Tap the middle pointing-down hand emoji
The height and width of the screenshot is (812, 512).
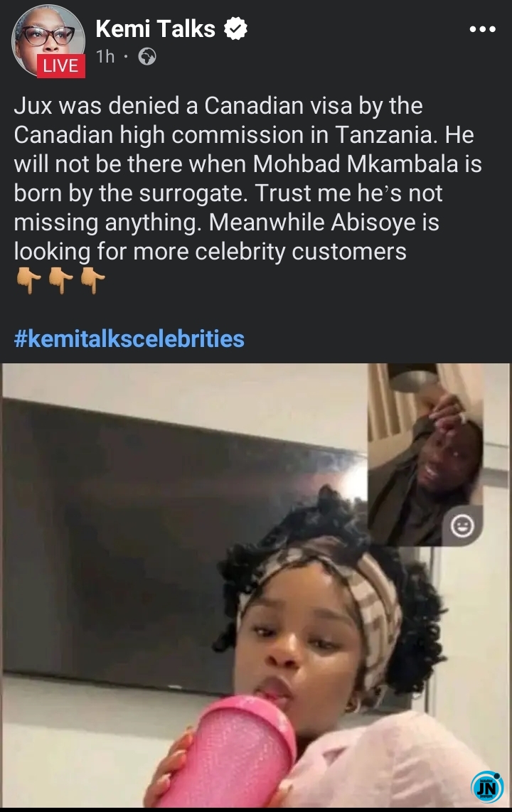pyautogui.click(x=60, y=281)
